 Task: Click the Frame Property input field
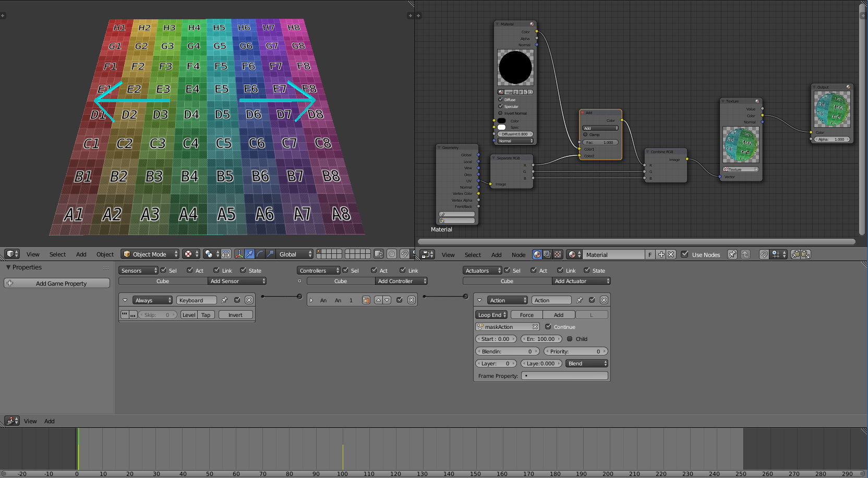click(564, 375)
